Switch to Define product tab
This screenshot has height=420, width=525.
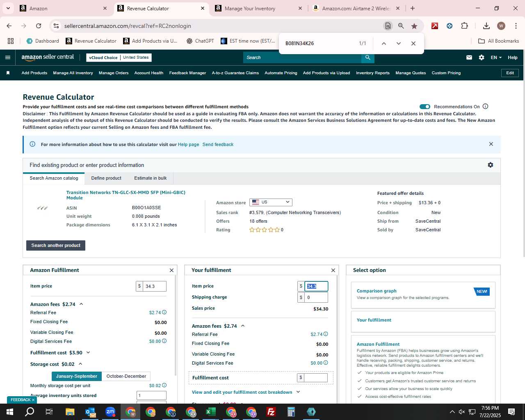coord(106,178)
